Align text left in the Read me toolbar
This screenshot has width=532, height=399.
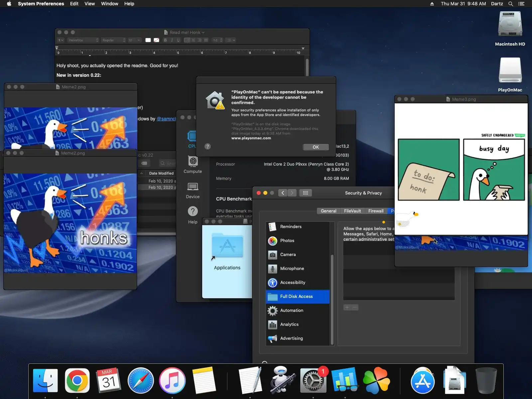187,40
